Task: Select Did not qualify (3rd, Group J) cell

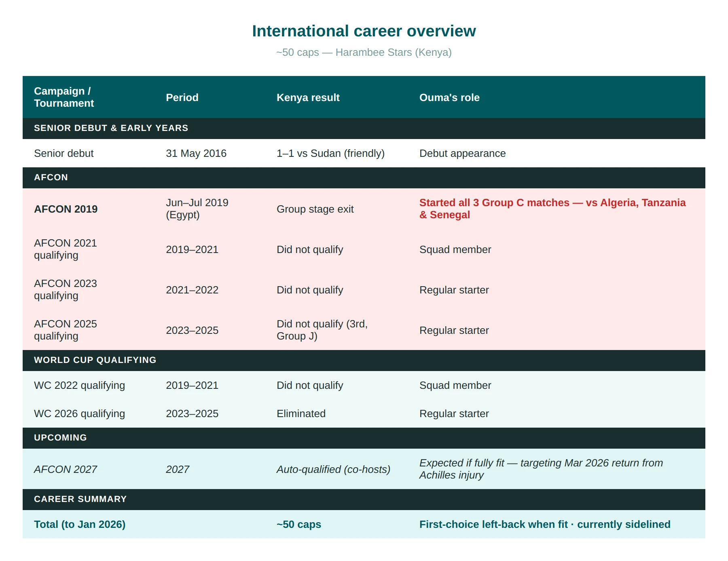Action: tap(322, 330)
